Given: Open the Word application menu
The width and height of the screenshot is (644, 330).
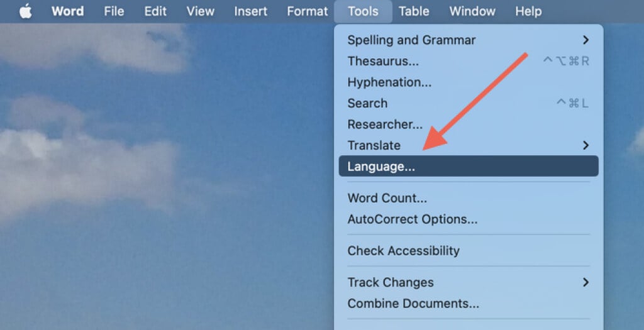Looking at the screenshot, I should point(68,11).
